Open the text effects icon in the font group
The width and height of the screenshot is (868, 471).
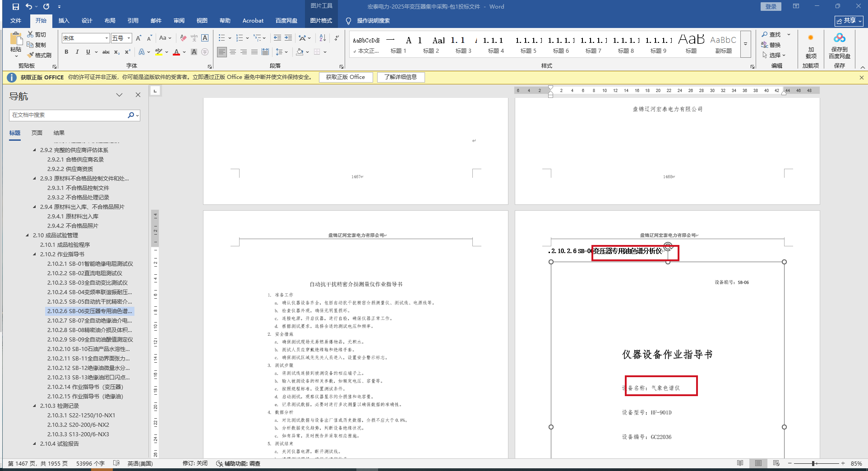pyautogui.click(x=143, y=52)
